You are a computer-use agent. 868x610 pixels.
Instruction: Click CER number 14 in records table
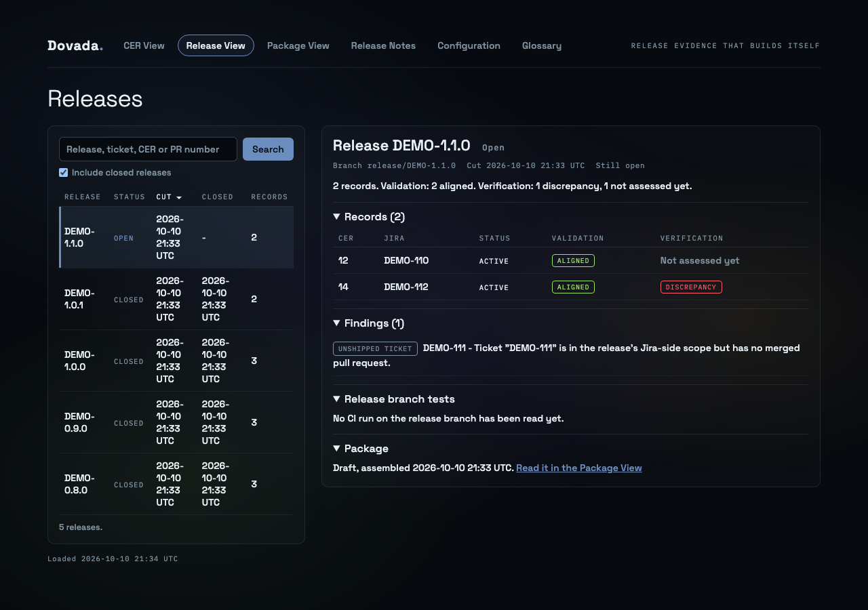pyautogui.click(x=343, y=287)
